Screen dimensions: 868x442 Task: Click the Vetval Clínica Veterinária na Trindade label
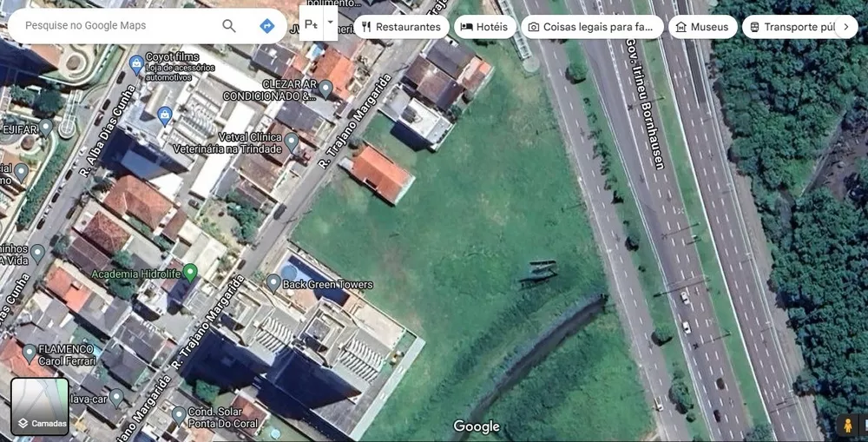point(227,142)
